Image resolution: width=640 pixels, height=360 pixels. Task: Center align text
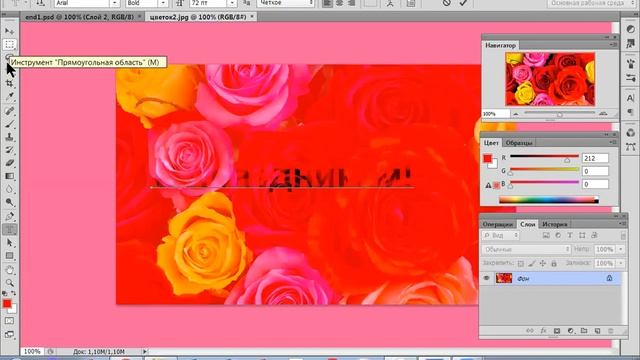339,3
